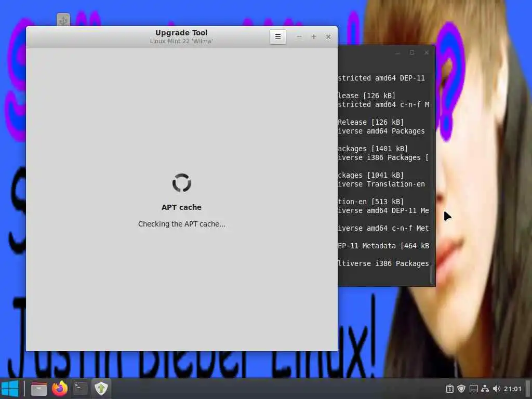
Task: Close the Upgrade Tool window
Action: point(328,37)
